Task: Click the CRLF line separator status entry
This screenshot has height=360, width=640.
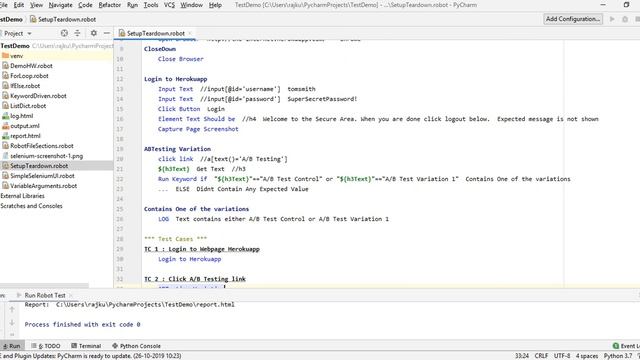Action: (541, 356)
